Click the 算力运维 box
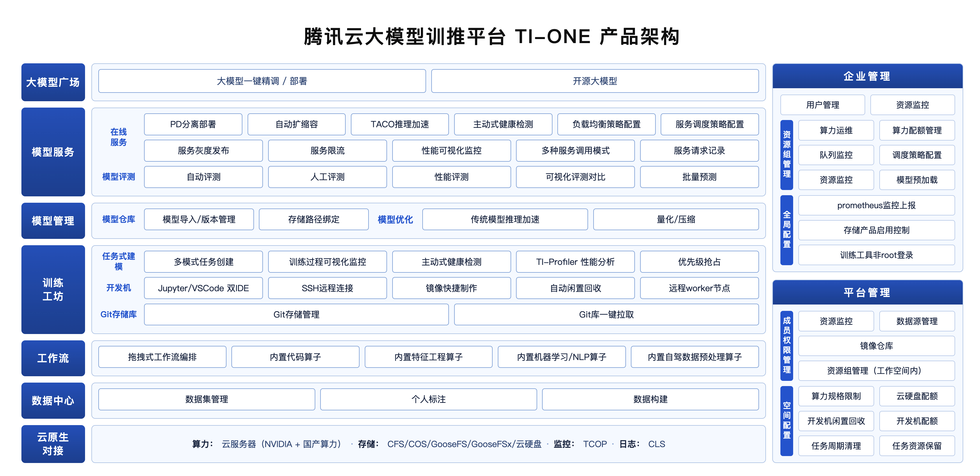980x476 pixels. tap(836, 130)
